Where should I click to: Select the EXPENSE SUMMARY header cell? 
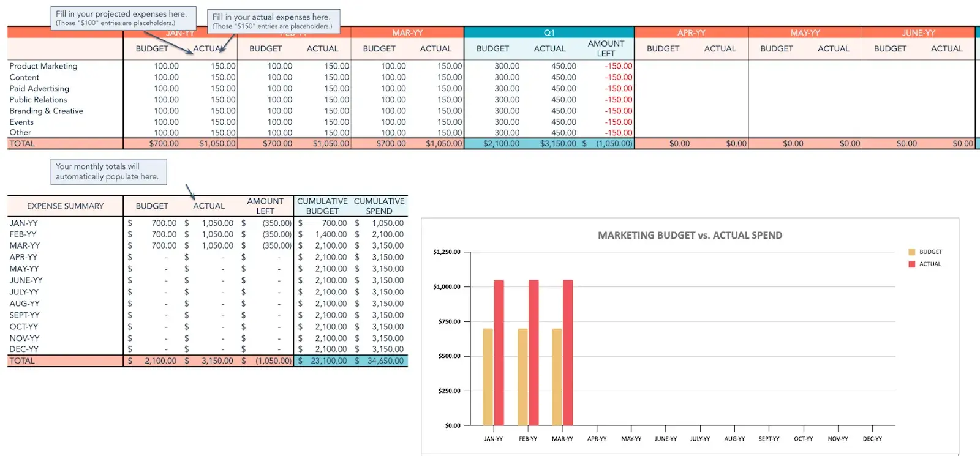[66, 206]
